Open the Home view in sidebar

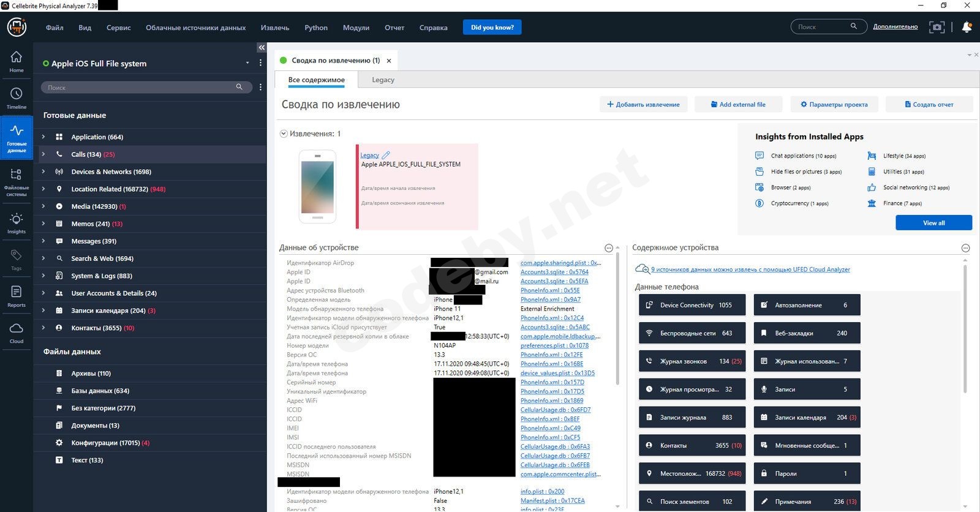click(x=17, y=61)
